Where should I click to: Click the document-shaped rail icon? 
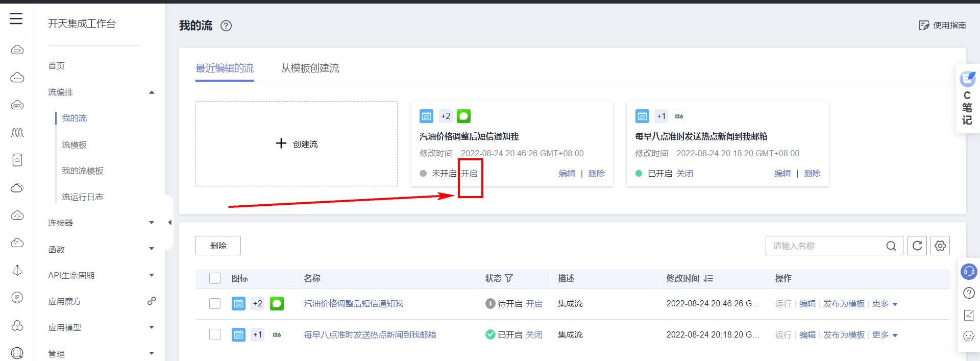pyautogui.click(x=17, y=160)
